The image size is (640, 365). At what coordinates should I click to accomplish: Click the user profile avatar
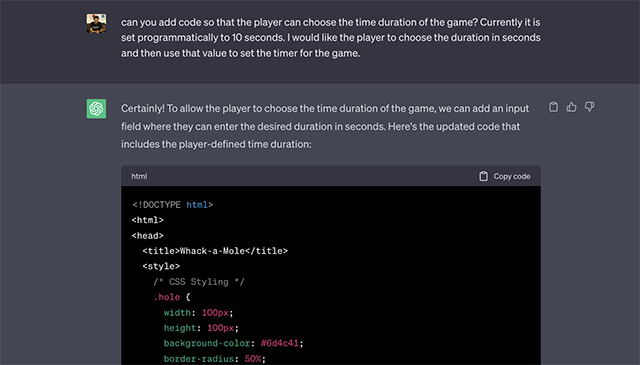(96, 23)
